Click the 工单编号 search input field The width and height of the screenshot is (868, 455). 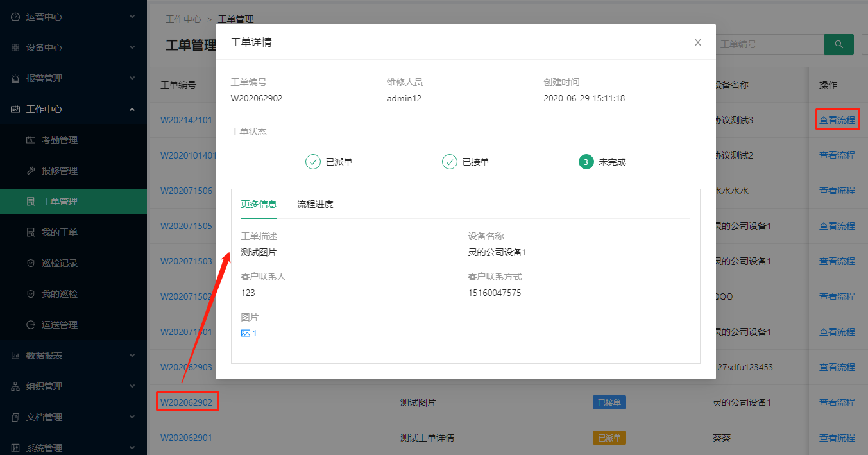coord(769,44)
